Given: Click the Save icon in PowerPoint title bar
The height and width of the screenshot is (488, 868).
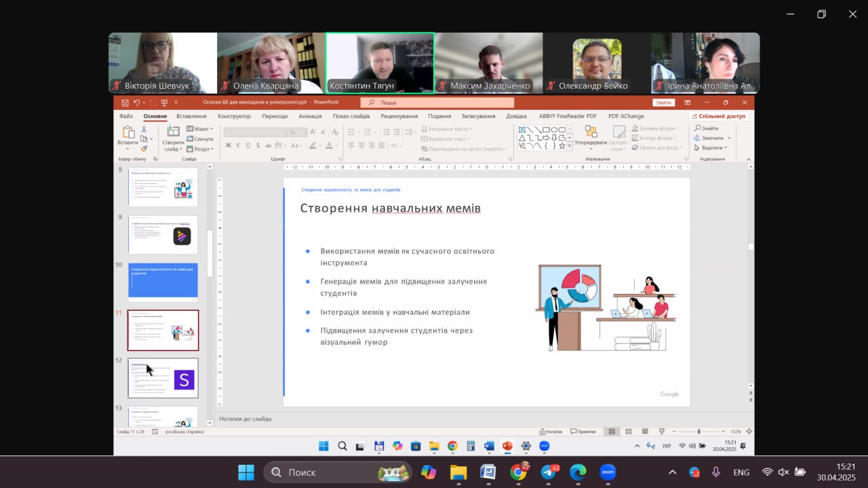Looking at the screenshot, I should pos(125,102).
